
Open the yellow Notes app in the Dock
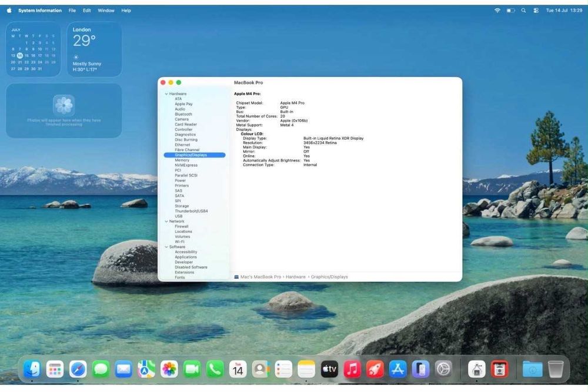point(306,369)
